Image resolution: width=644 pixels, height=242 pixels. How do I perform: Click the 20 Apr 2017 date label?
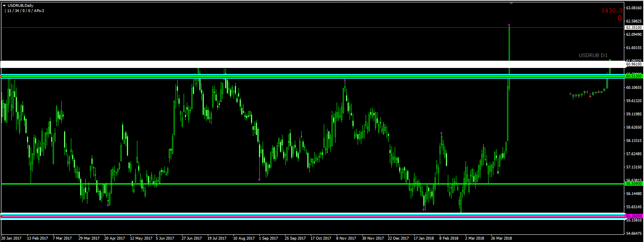click(115, 238)
